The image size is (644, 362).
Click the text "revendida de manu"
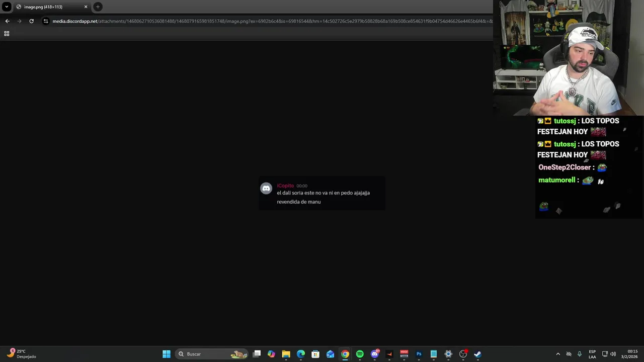tap(298, 202)
